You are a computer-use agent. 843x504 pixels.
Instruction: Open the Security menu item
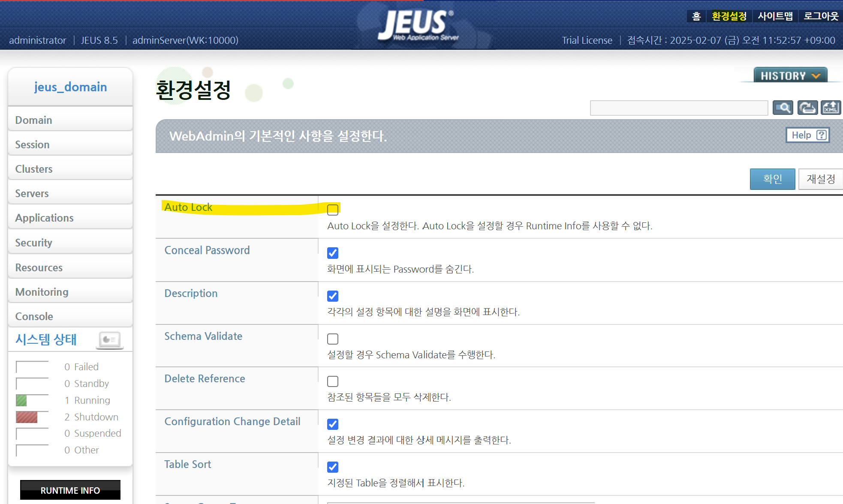pos(33,243)
